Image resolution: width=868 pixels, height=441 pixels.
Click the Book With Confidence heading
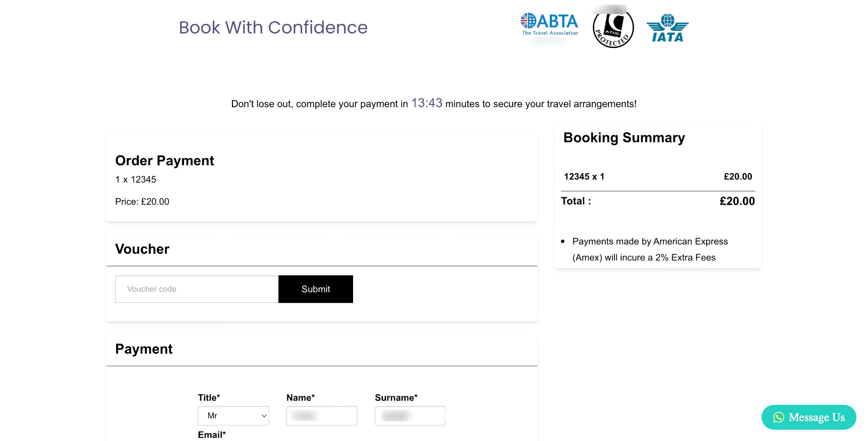(273, 28)
